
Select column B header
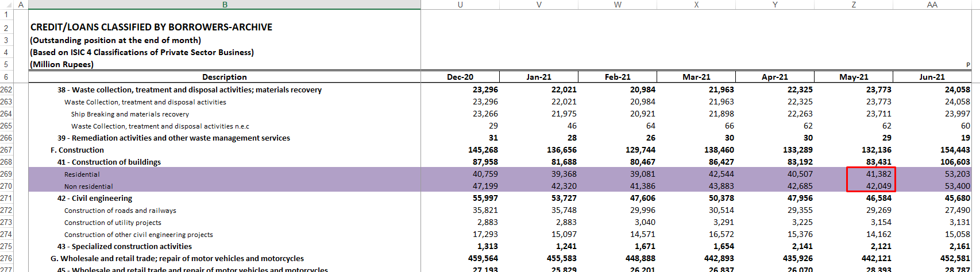point(225,5)
